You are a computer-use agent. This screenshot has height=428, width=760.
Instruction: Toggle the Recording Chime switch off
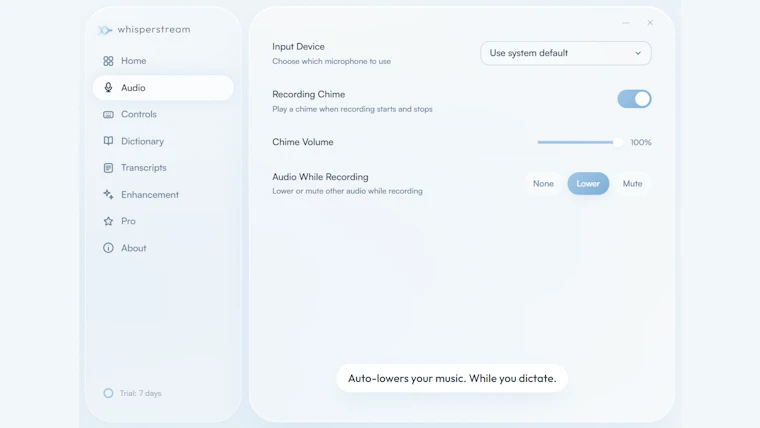(634, 99)
